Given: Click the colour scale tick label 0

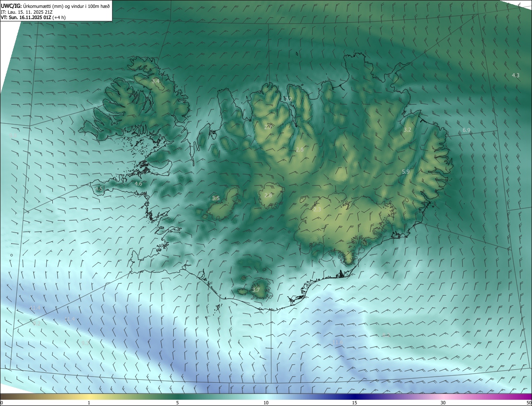Looking at the screenshot, I should [2, 403].
